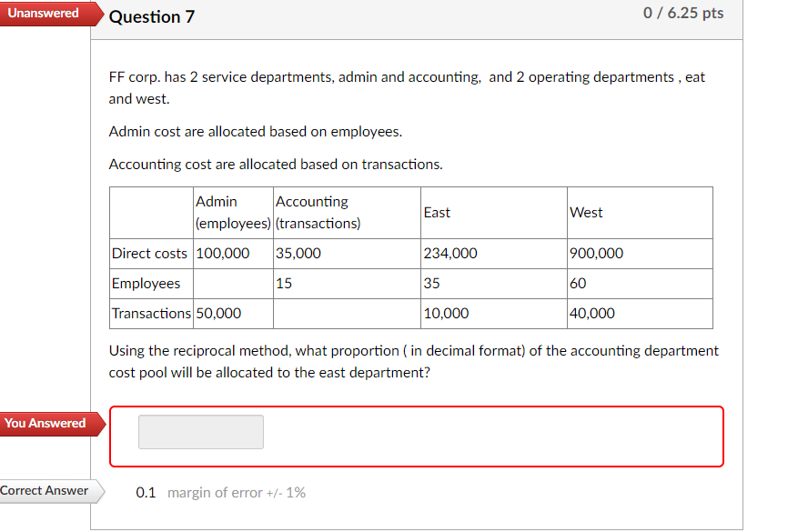Click the margin of error note
Screen dimensions: 808x532
[x=235, y=492]
